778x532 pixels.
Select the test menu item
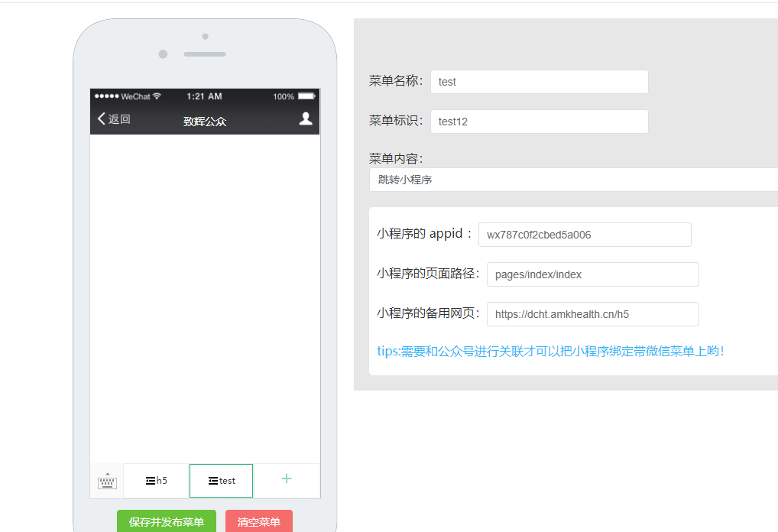222,480
